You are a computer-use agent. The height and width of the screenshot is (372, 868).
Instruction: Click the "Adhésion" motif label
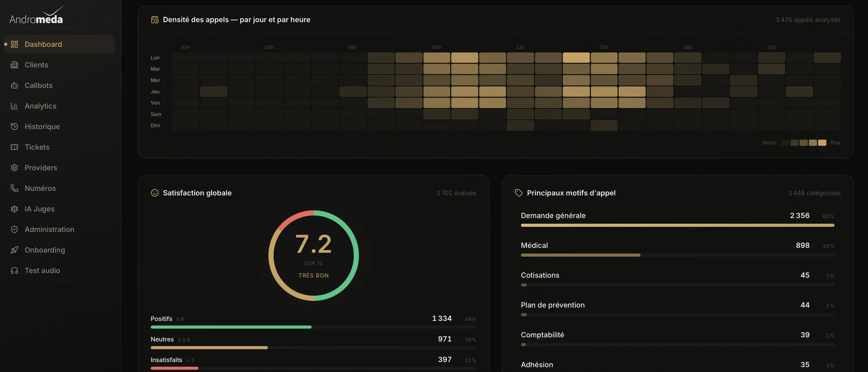(537, 365)
